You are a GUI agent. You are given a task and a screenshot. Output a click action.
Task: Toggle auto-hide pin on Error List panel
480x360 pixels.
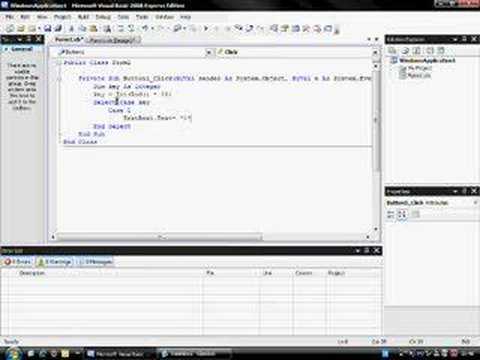[366, 251]
